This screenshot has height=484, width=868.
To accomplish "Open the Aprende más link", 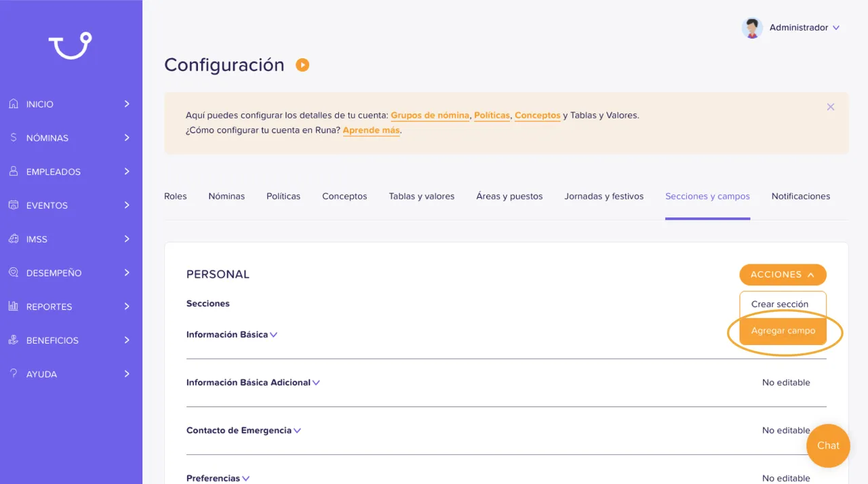I will point(371,130).
